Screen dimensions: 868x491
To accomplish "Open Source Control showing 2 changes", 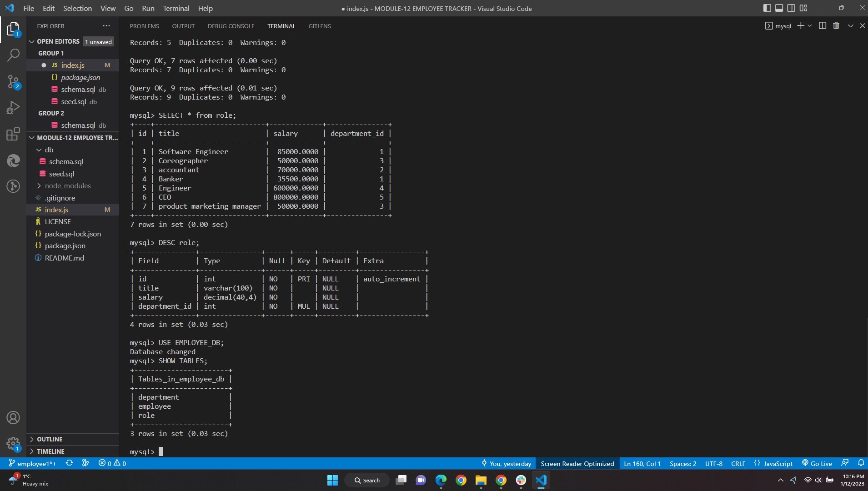I will pos(13,82).
